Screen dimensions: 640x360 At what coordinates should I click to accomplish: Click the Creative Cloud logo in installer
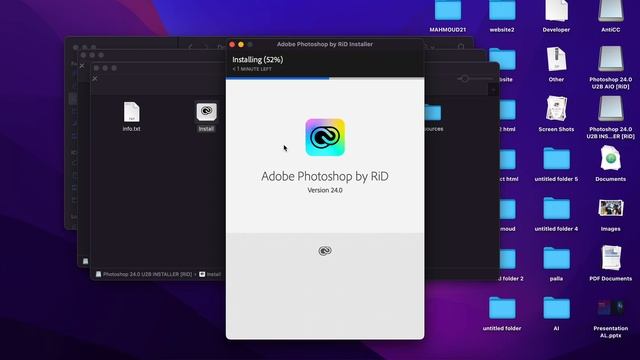pos(325,137)
